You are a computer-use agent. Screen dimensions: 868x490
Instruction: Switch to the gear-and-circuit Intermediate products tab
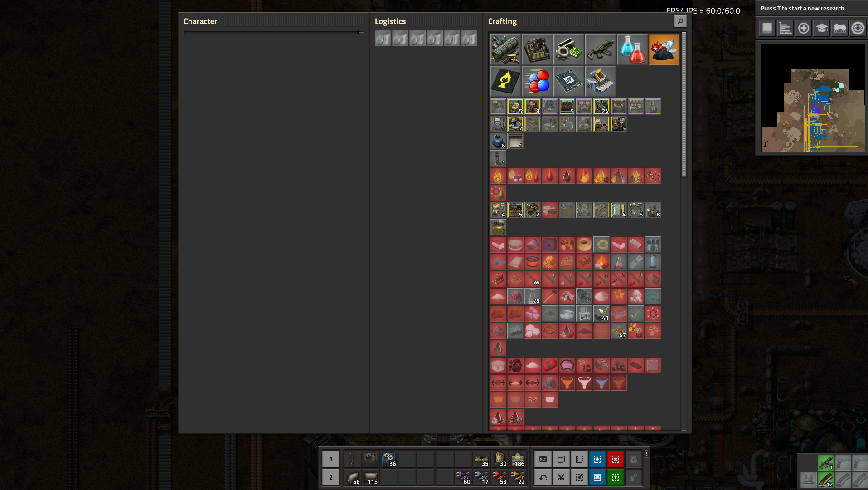tap(568, 49)
